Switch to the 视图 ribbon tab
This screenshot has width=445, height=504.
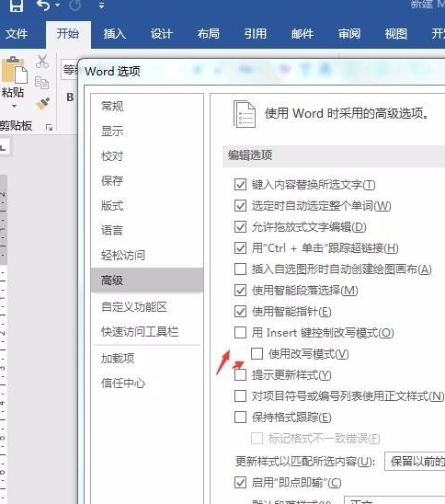[x=396, y=34]
